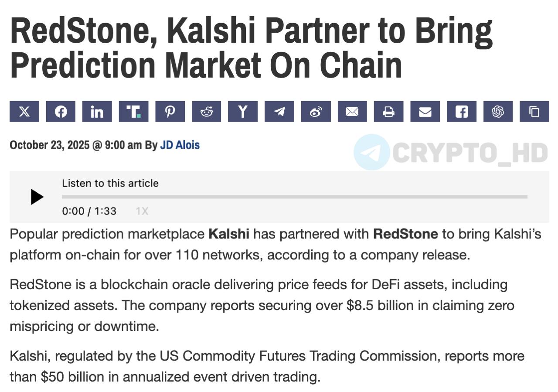Share the article on Reddit
The image size is (558, 392).
(x=207, y=112)
